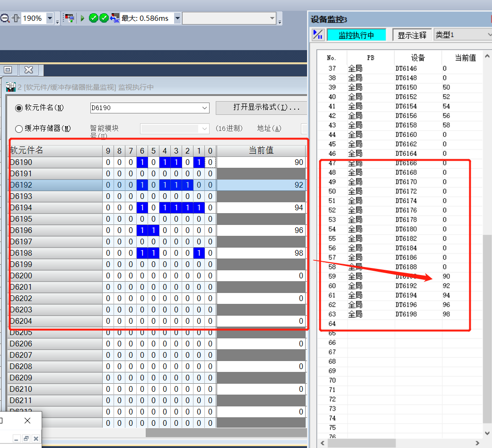Open the 类型1 dropdown in device monitor
The image size is (492, 448).
[489, 35]
